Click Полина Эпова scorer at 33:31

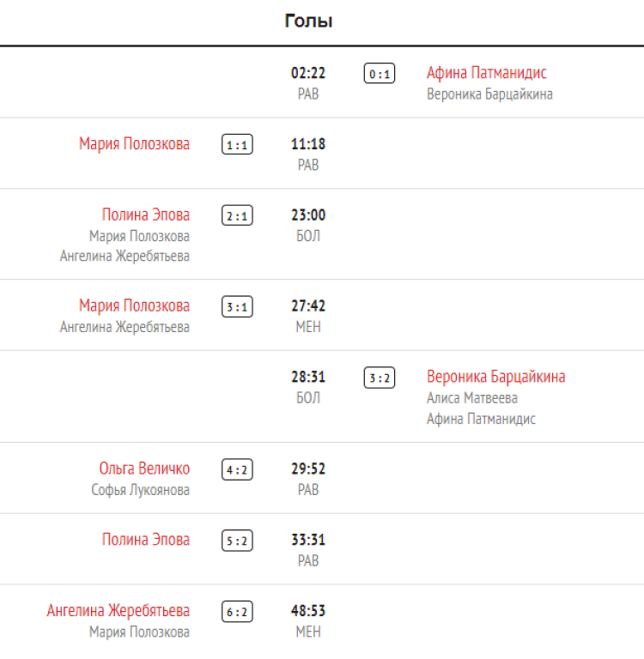[146, 540]
